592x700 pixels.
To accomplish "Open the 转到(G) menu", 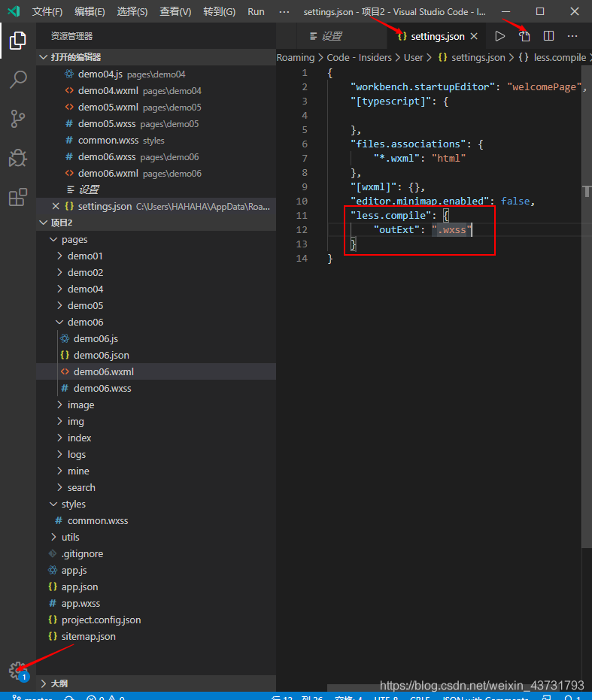I will [x=219, y=11].
